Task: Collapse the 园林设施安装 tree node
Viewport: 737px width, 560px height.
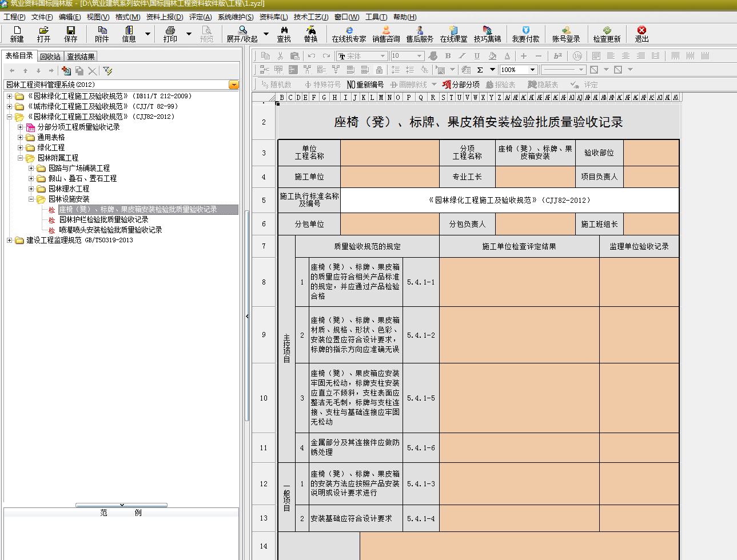Action: point(31,199)
